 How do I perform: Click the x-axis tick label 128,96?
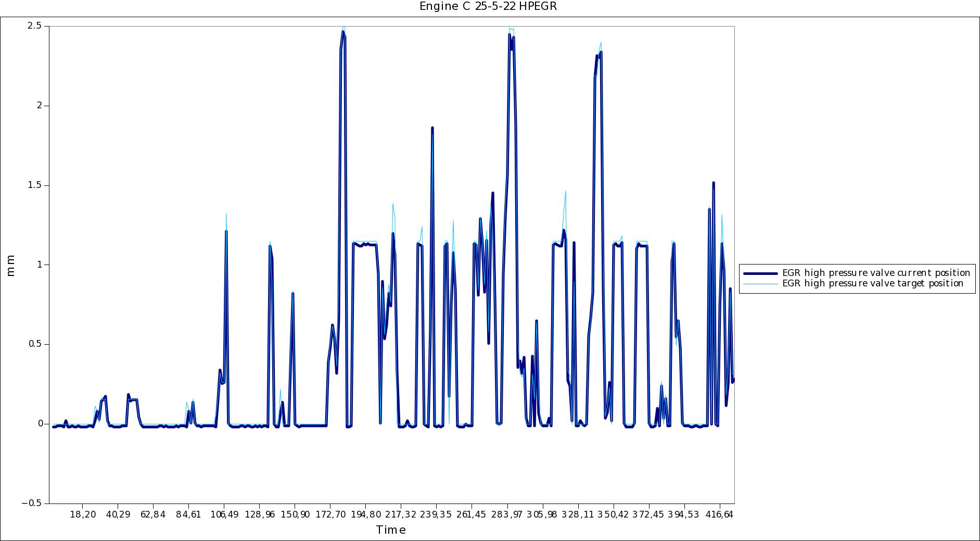[x=260, y=514]
